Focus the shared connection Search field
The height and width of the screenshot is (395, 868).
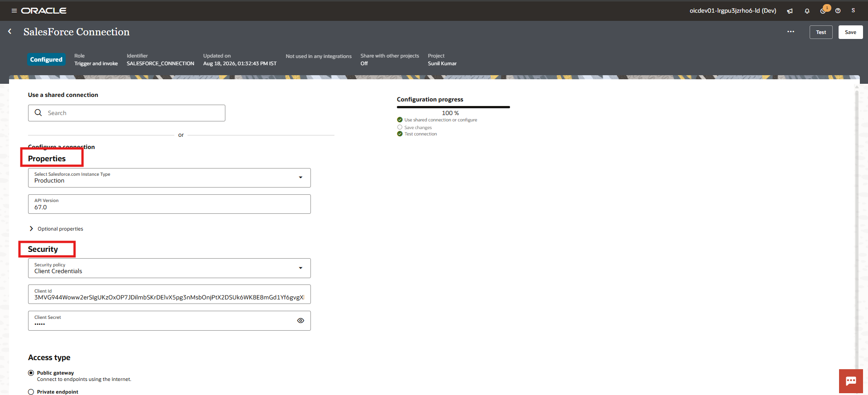pyautogui.click(x=127, y=113)
